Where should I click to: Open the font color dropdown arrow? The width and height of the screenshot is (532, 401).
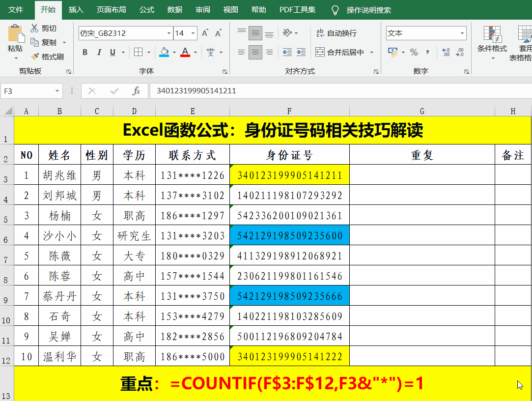tap(196, 52)
